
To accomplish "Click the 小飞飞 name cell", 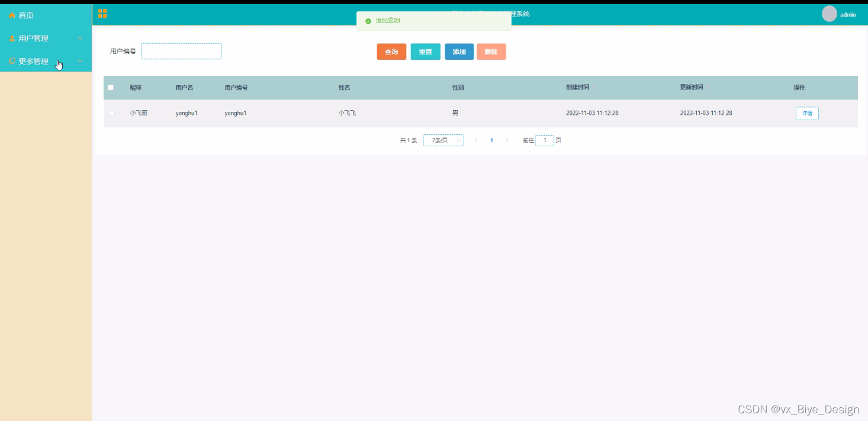I will [x=348, y=113].
